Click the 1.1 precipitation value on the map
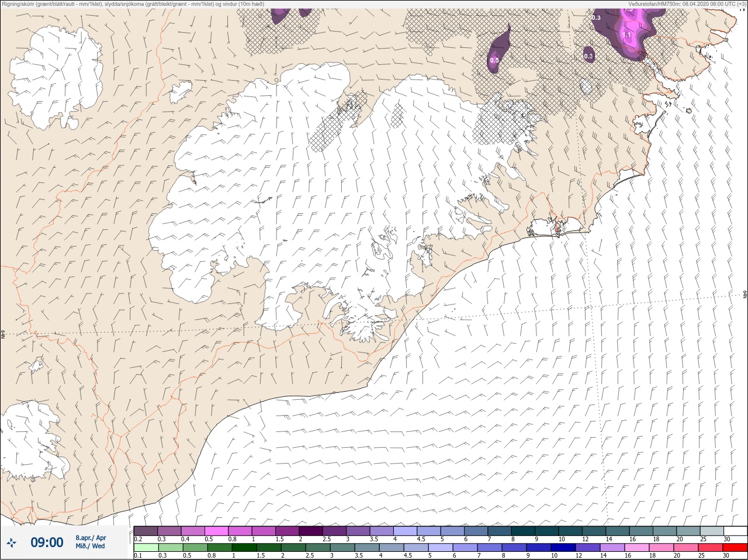 (x=626, y=35)
